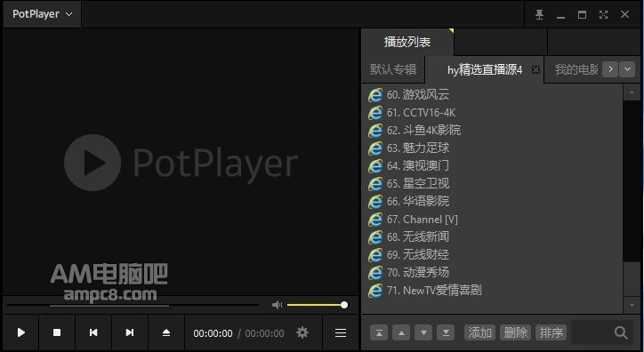Viewport: 644px width, 352px height.
Task: Click the 添加 add button
Action: point(479,332)
